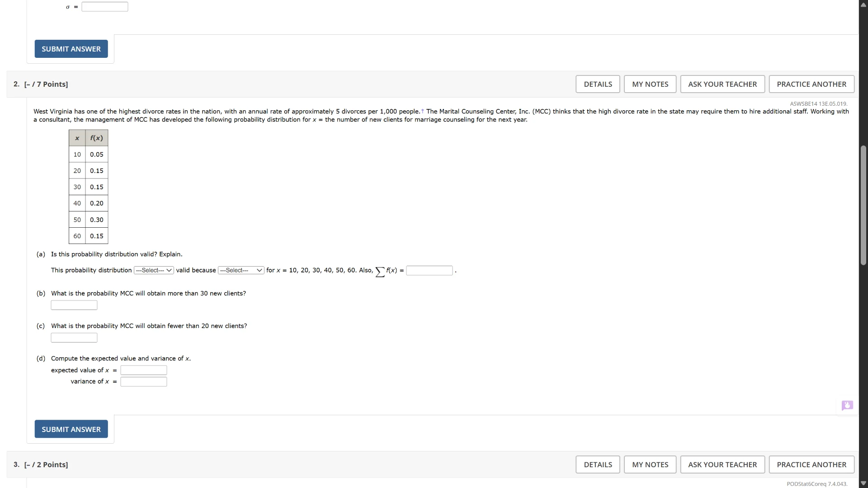This screenshot has height=488, width=868.
Task: Open My Notes for question 2
Action: (650, 84)
